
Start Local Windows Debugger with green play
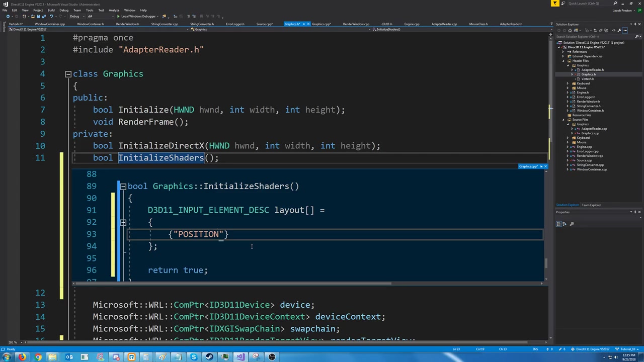tap(118, 16)
